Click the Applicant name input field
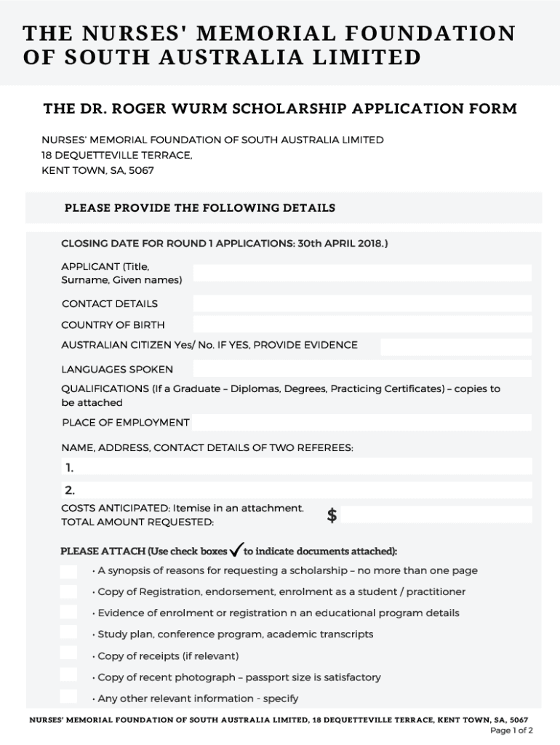 click(x=362, y=273)
